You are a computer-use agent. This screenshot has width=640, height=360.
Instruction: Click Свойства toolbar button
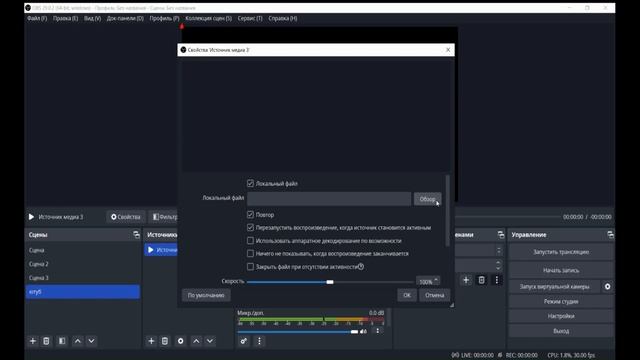pos(126,217)
